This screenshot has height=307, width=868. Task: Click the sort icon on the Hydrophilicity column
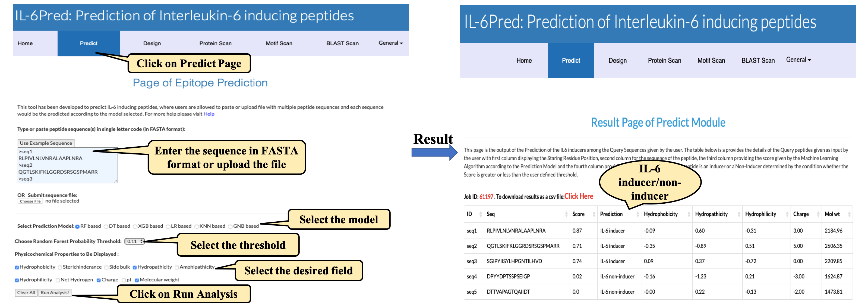pos(787,214)
